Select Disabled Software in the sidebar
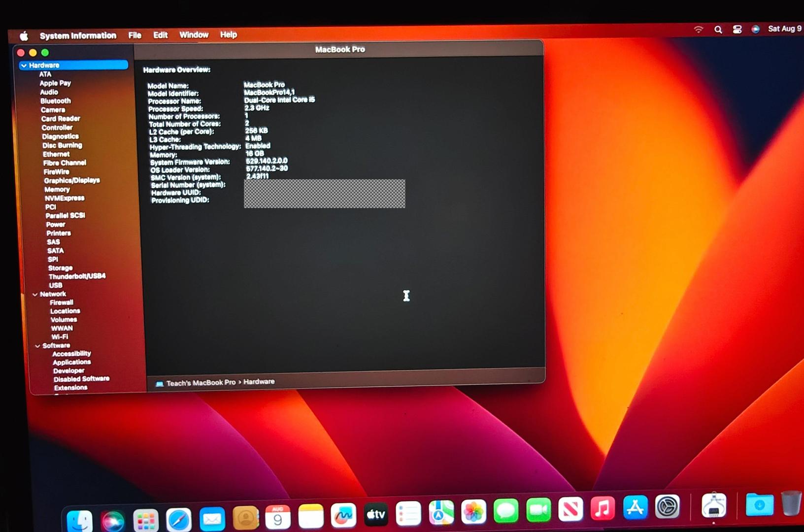The width and height of the screenshot is (804, 532). tap(81, 379)
